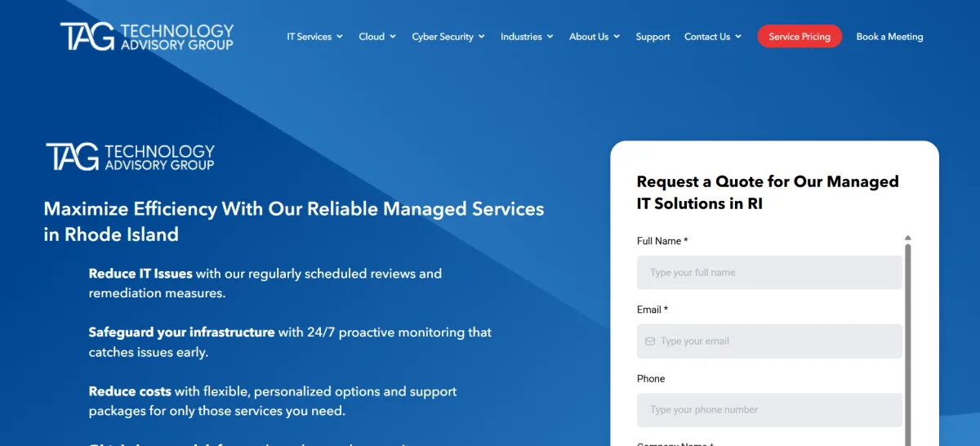Open the Cyber Security menu item

(x=443, y=37)
